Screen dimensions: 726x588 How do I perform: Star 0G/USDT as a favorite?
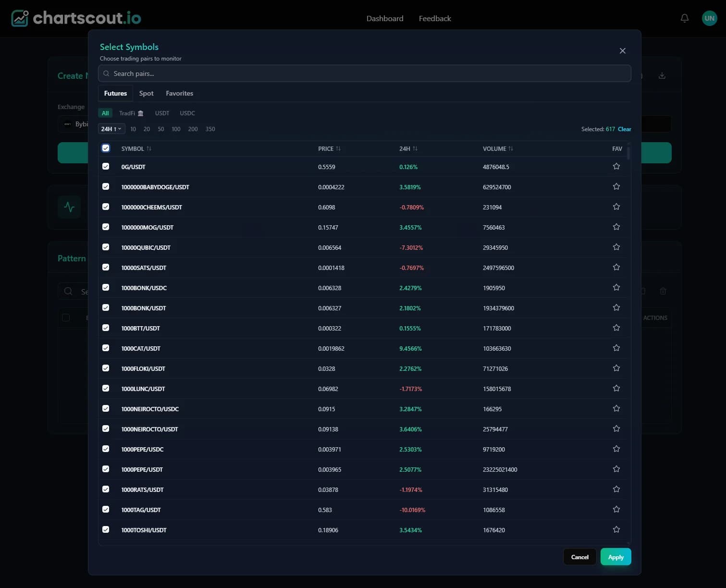tap(616, 166)
